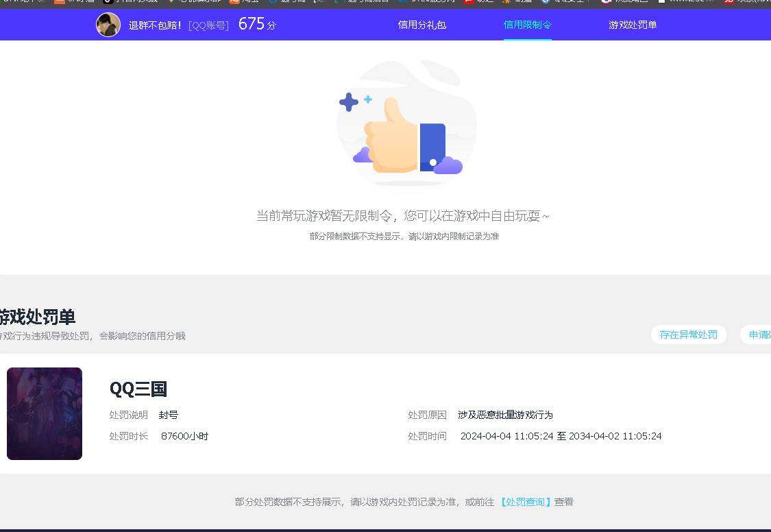Open the 淘宝 bookmark icon
Image resolution: width=771 pixels, height=532 pixels.
(234, 3)
